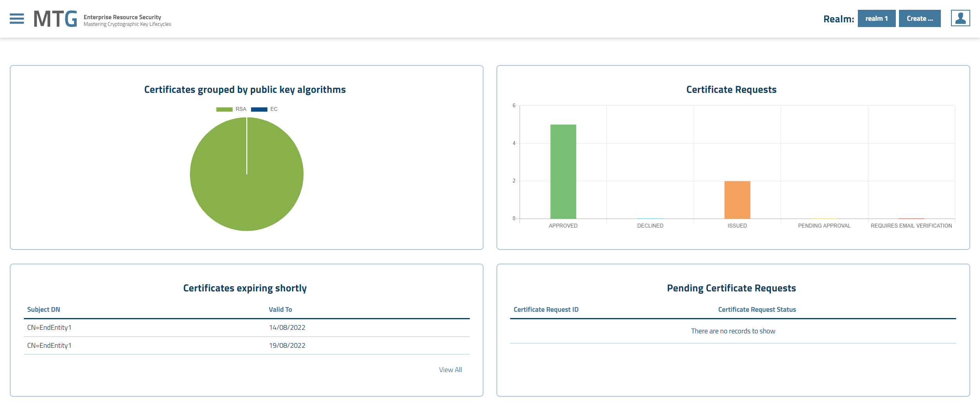This screenshot has height=405, width=980.
Task: Click 'Certificates expiring shortly' heading
Action: coord(245,288)
